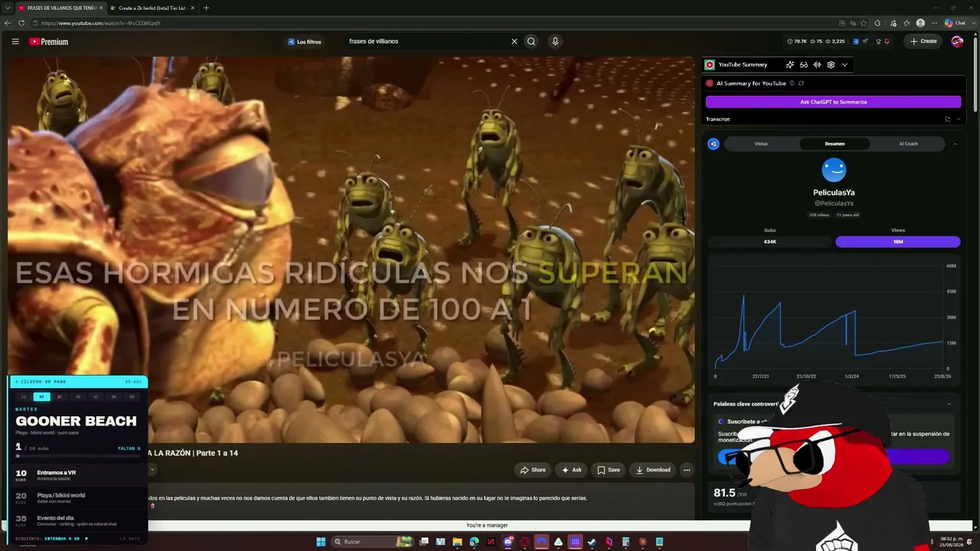Screen dimensions: 980x551
Task: Open YouTube Summary settings gear
Action: click(x=831, y=65)
